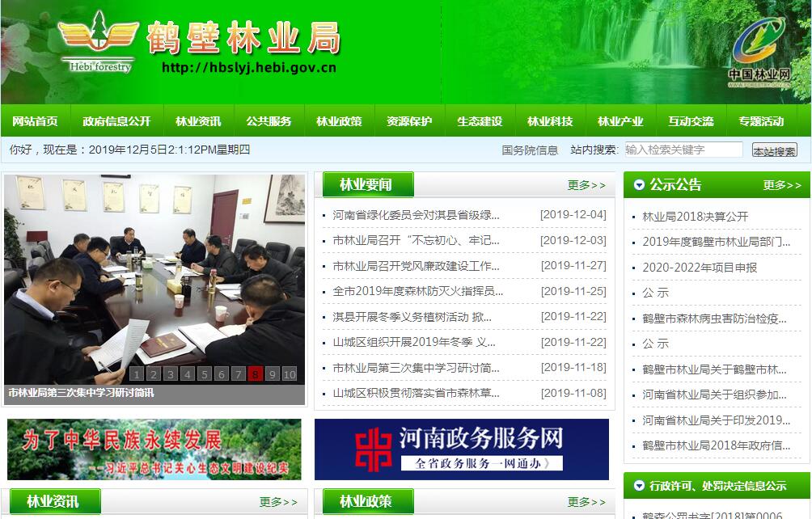This screenshot has height=519, width=812.
Task: Open notice 河南省林业局关于印发2019...
Action: 717,420
